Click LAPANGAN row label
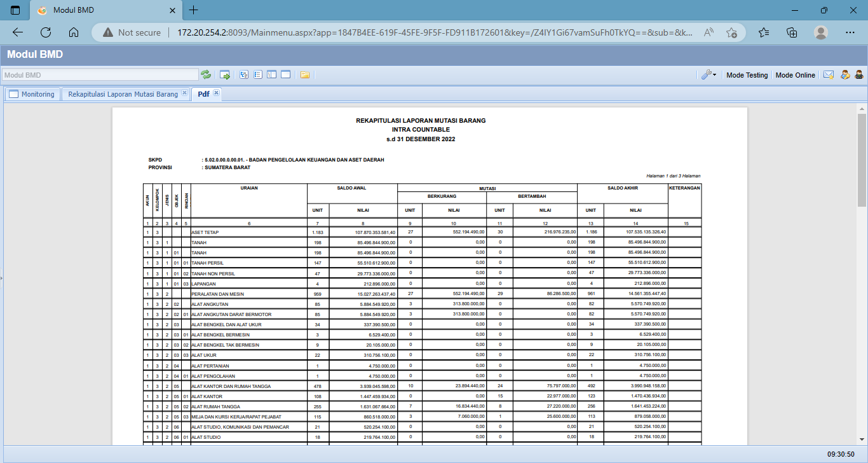Image resolution: width=868 pixels, height=463 pixels. point(203,284)
